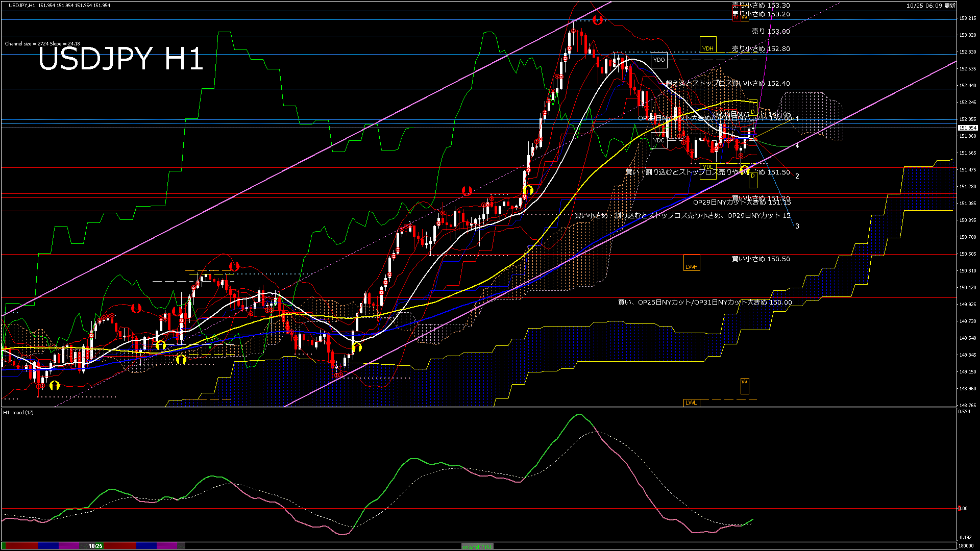This screenshot has width=980, height=551.
Task: Click the USDJPY,H1 symbol header text
Action: 22,6
